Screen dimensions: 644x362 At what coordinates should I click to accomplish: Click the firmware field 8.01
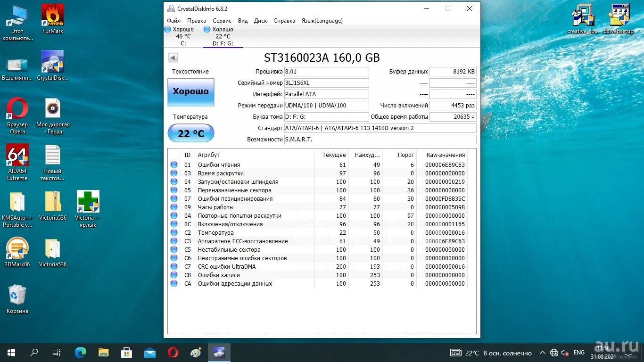[x=326, y=72]
